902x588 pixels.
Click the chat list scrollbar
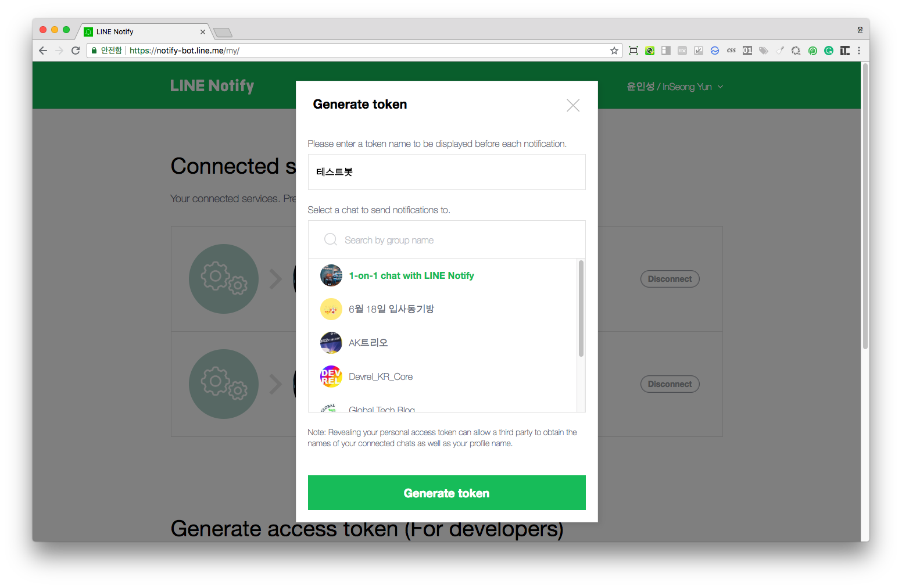(x=581, y=309)
